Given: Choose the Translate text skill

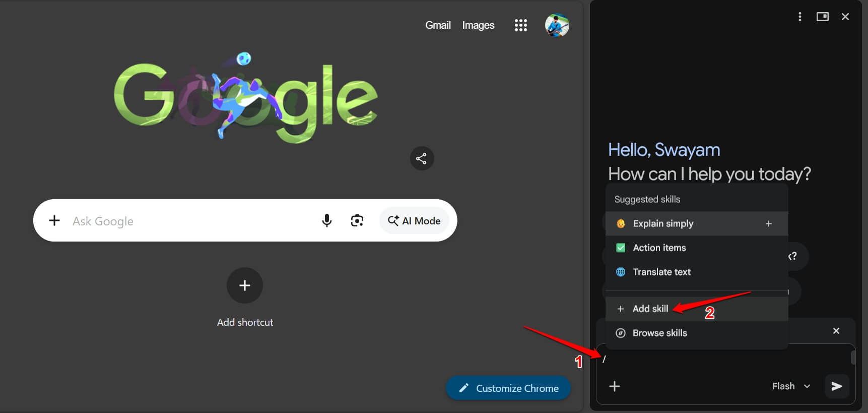Looking at the screenshot, I should 697,272.
